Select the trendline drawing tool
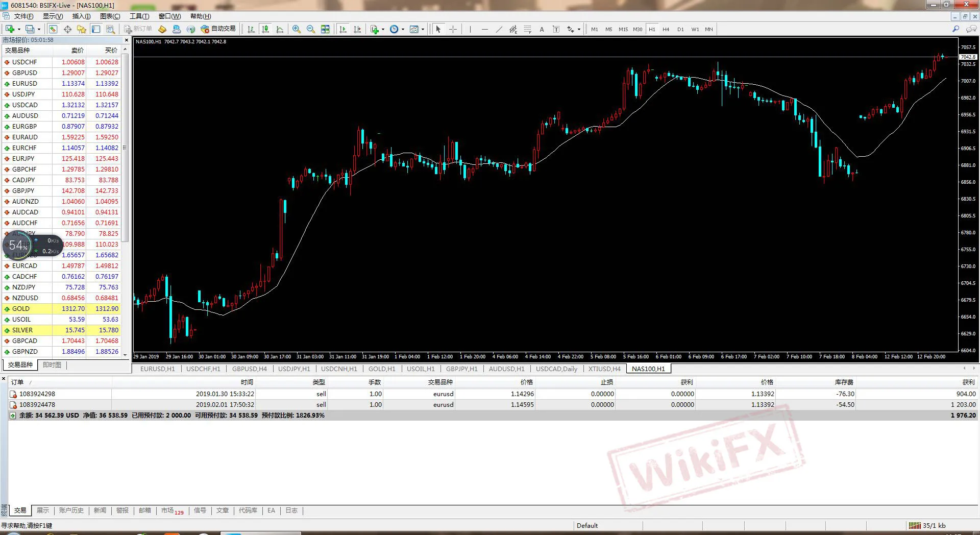 499,29
